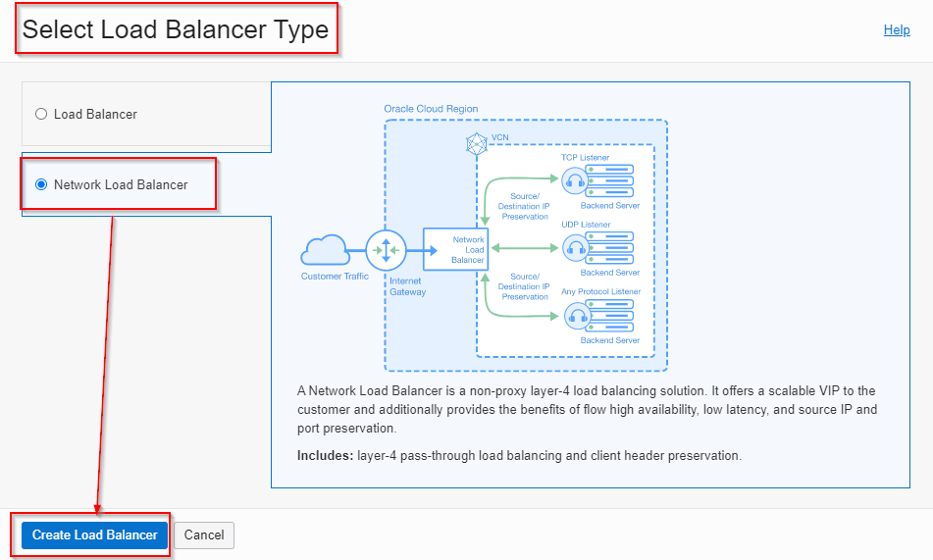Screen dimensions: 933x560
Task: Click the UDP Listener headset icon
Action: coord(575,248)
